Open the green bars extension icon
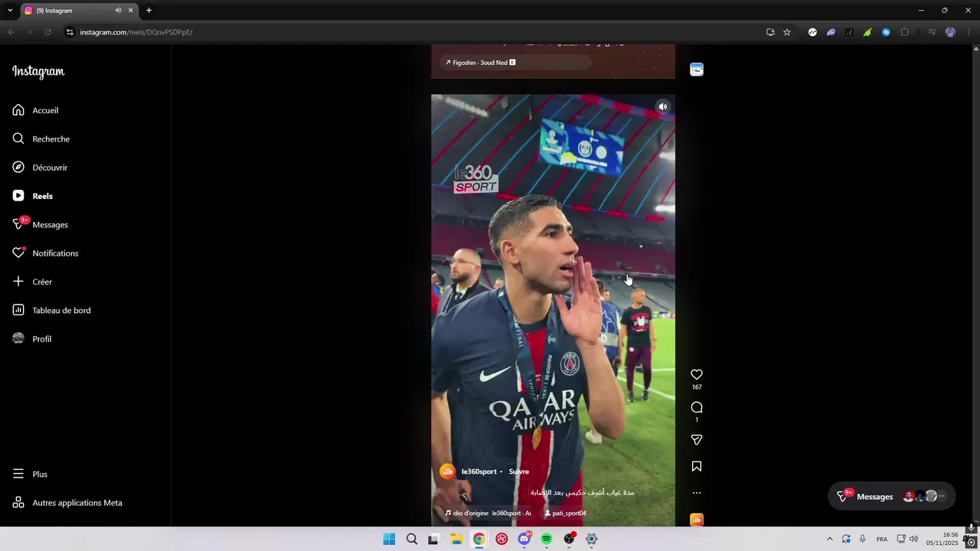Screen dimensions: 980x551 (x=867, y=32)
